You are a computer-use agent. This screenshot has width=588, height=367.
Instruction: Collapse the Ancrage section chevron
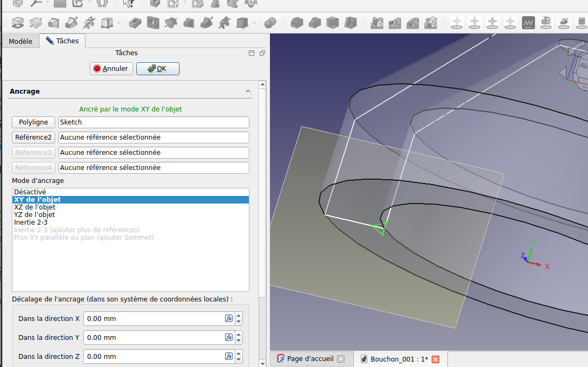pyautogui.click(x=248, y=91)
